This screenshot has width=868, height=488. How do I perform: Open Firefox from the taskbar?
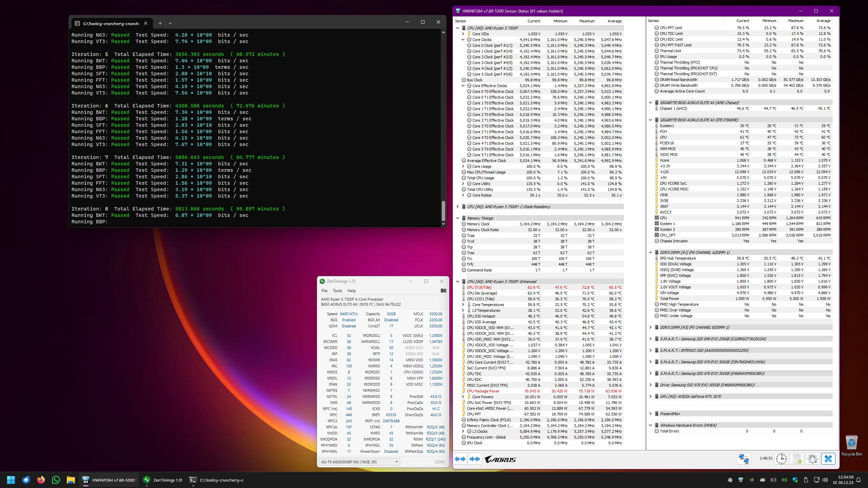(x=41, y=480)
